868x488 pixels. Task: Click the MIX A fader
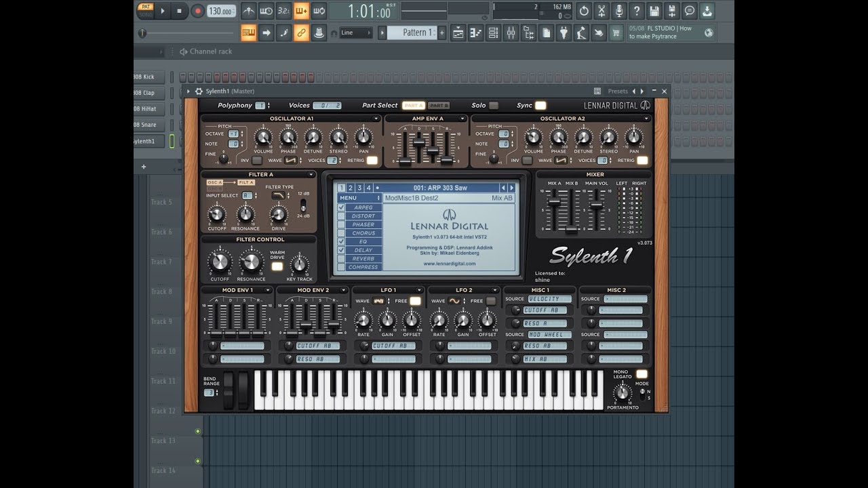[554, 203]
